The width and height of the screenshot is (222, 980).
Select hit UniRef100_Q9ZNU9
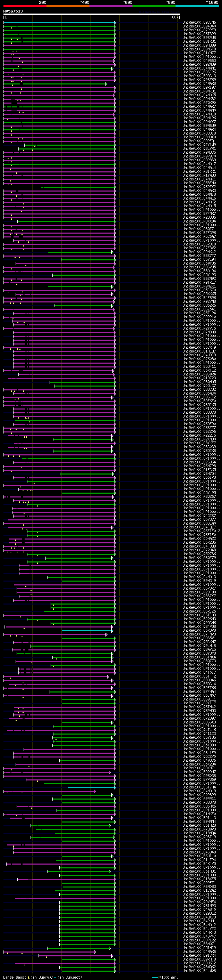(x=199, y=64)
